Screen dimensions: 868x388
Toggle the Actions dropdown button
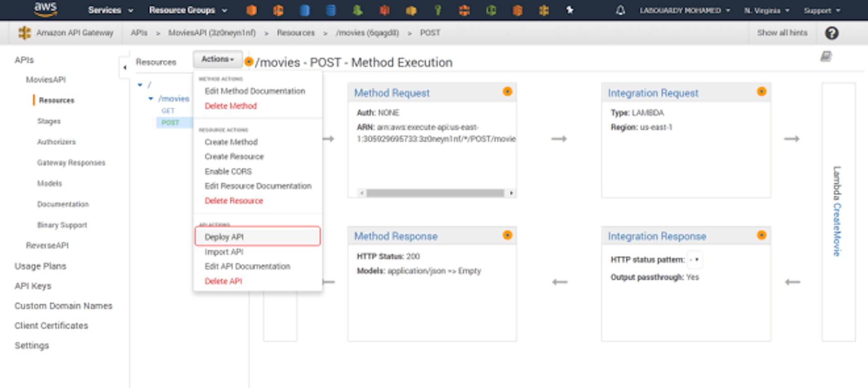(218, 59)
